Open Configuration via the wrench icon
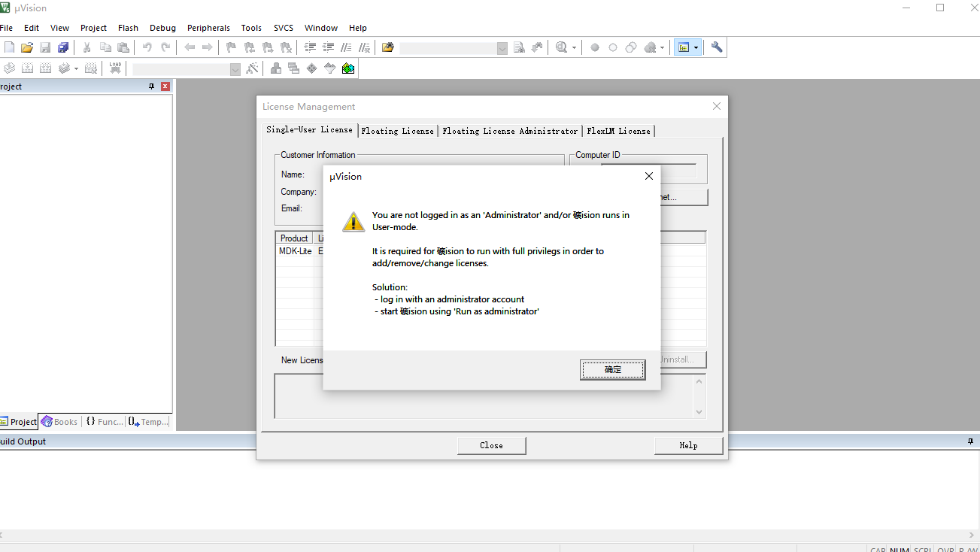 (717, 47)
